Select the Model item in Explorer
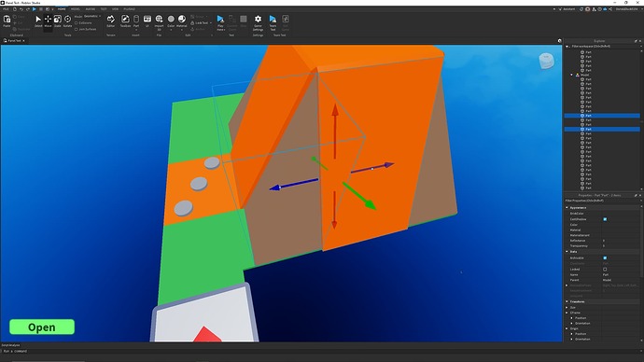This screenshot has height=362, width=644. pyautogui.click(x=584, y=75)
